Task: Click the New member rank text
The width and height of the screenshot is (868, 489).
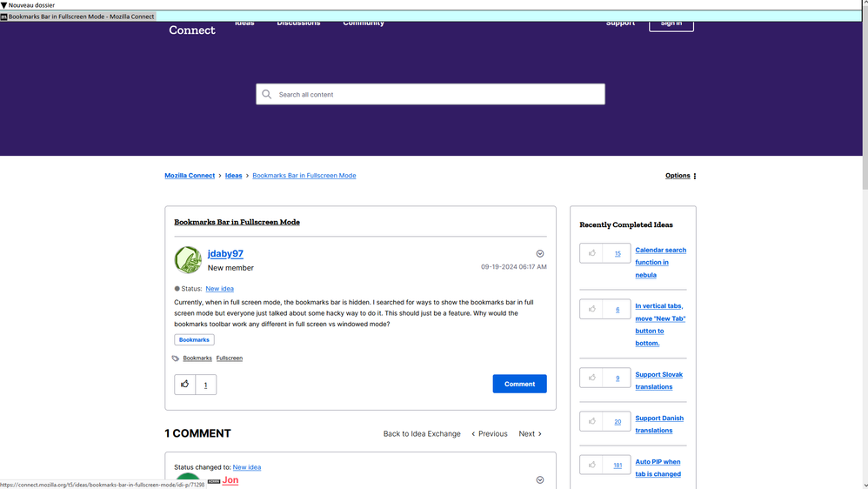Action: pyautogui.click(x=230, y=268)
